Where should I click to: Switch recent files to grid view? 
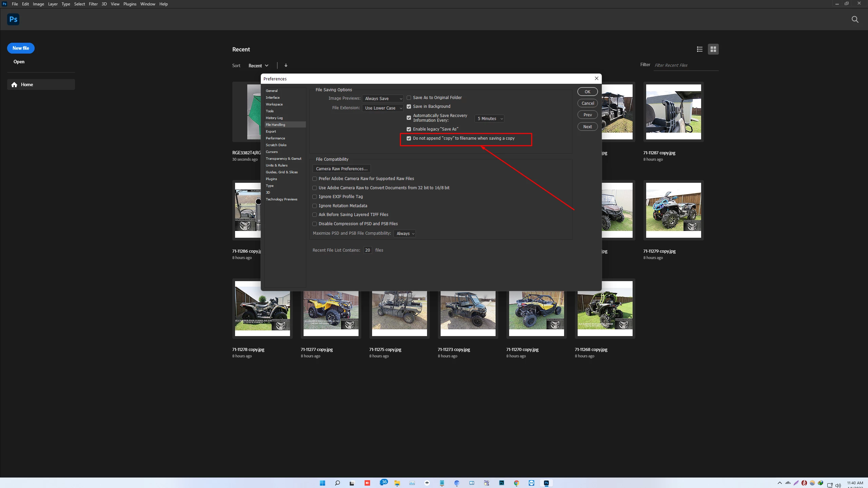(x=713, y=49)
